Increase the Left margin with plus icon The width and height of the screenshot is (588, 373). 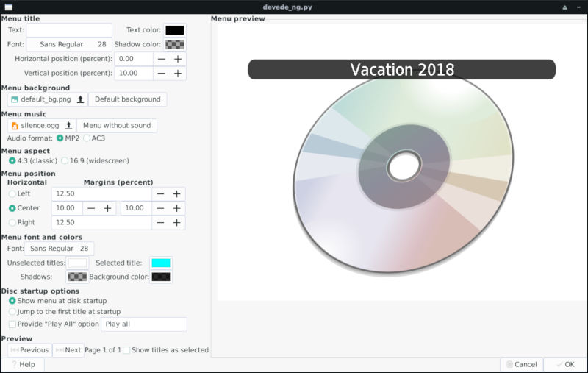(x=177, y=193)
